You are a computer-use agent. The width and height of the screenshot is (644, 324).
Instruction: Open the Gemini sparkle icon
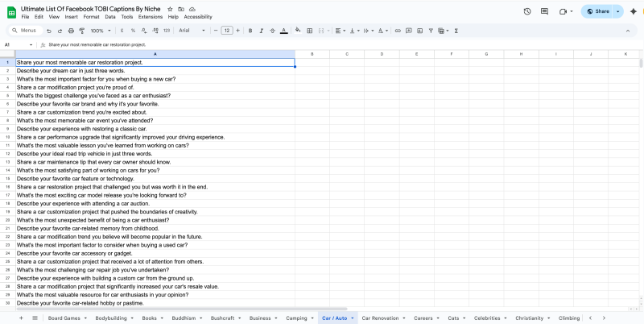tap(633, 11)
